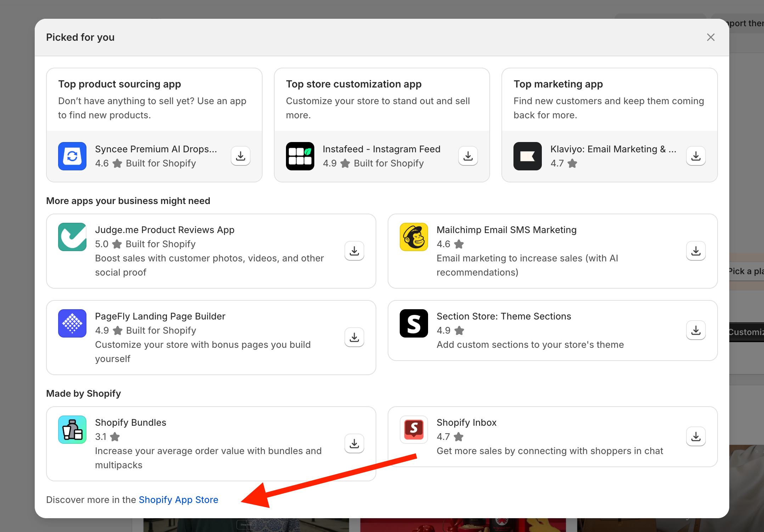Install Section Store: Theme Sections
This screenshot has height=532, width=764.
(696, 330)
